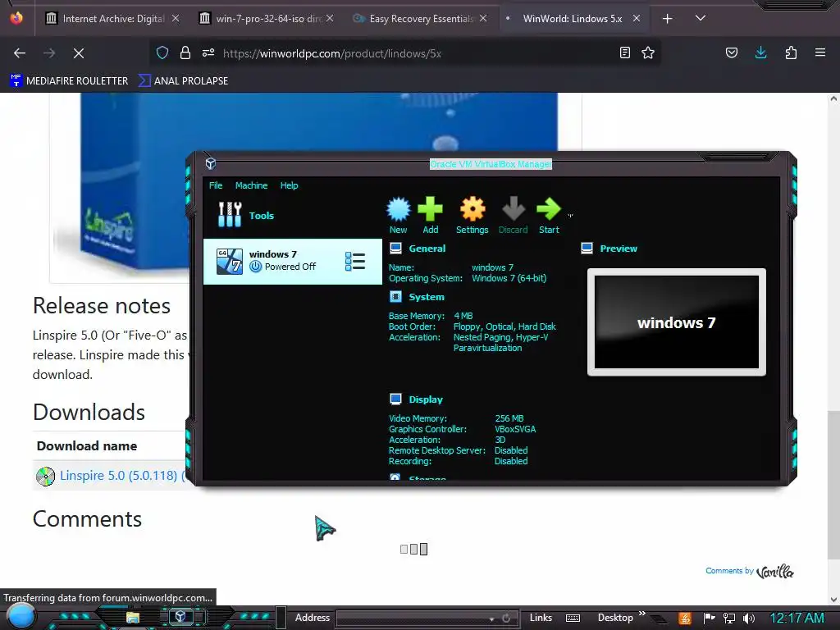Click the taskbar Address input field
This screenshot has width=840, height=630.
[x=412, y=619]
